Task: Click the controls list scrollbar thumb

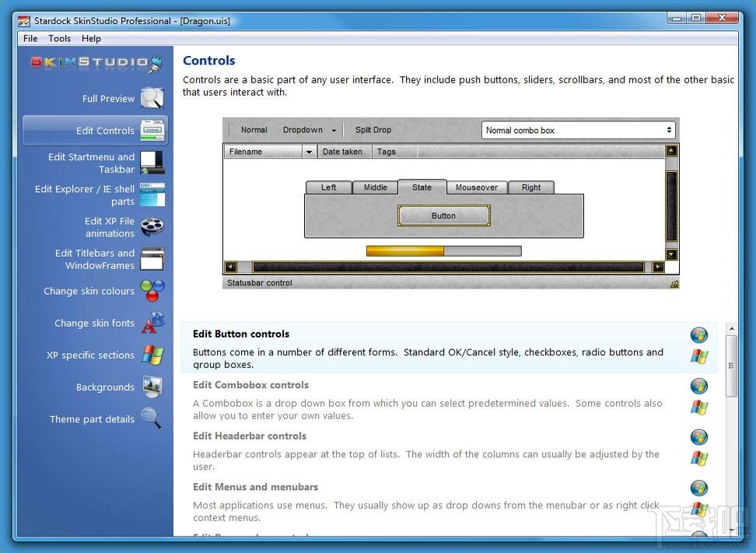Action: 731,366
